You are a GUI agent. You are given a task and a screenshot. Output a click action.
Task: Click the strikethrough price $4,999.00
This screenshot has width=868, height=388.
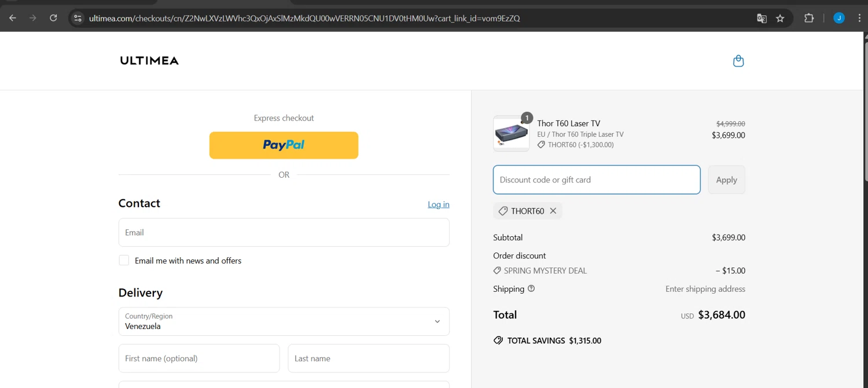[x=731, y=123]
